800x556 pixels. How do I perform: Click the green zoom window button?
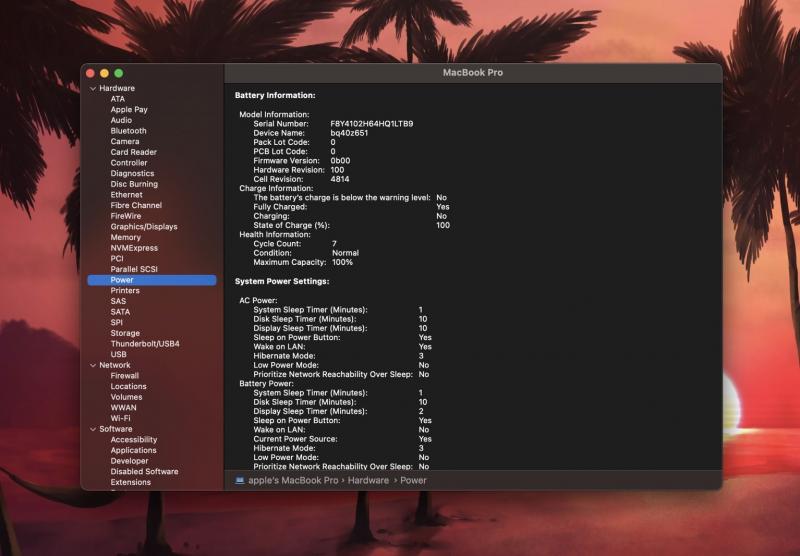119,73
